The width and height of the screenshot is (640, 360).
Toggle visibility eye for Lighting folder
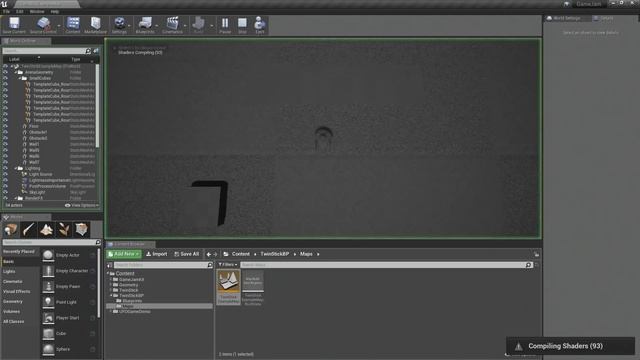point(5,168)
